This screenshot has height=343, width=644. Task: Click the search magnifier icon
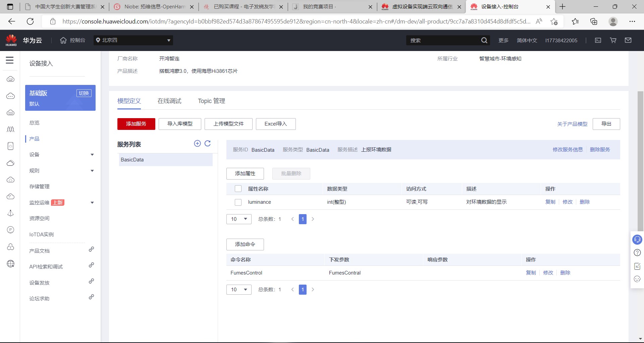(x=484, y=40)
